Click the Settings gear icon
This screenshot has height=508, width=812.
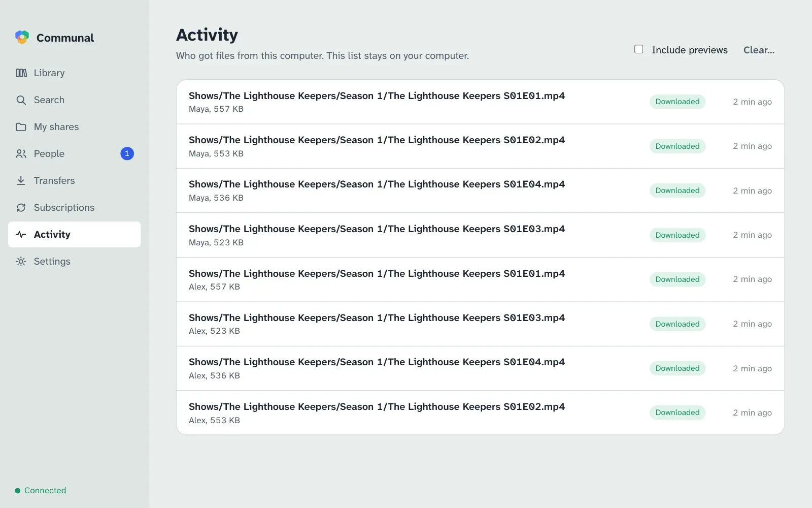[x=21, y=262]
